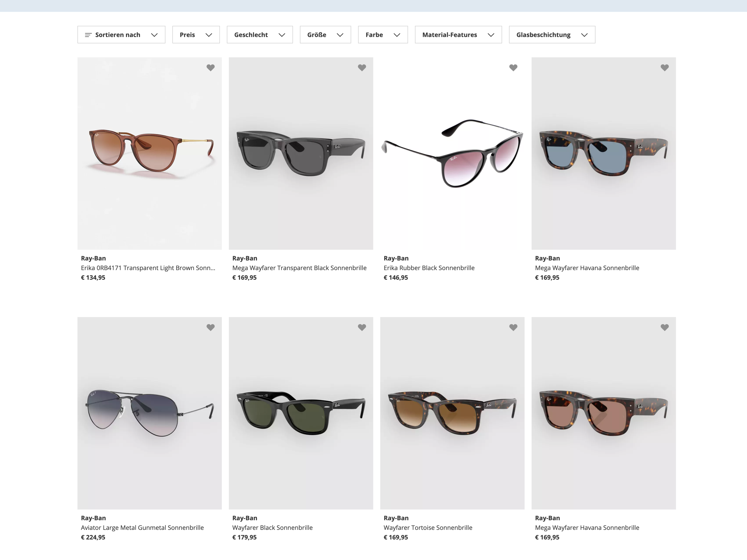747x560 pixels.
Task: Go to Wayfarer Black Sonnenbrille title
Action: (x=272, y=528)
